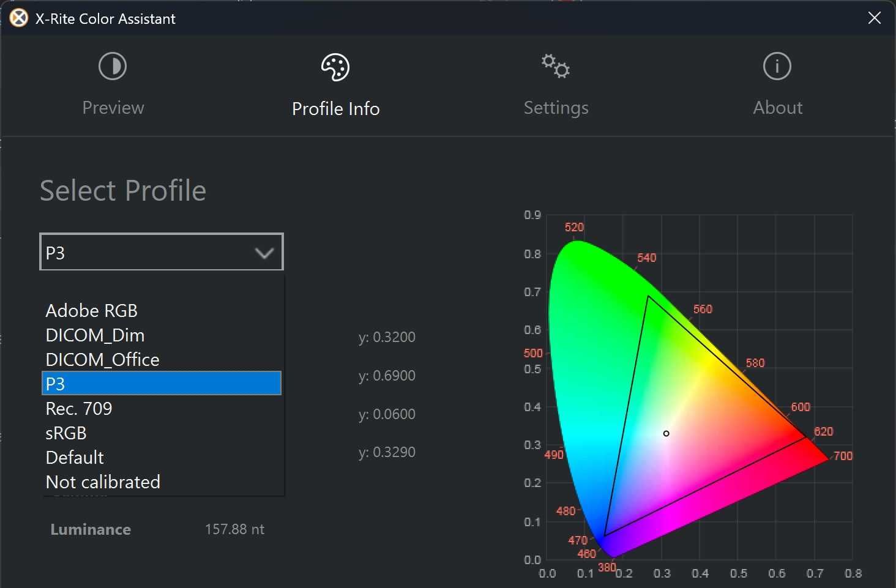This screenshot has width=896, height=588.
Task: Click the y: 0.6900 value
Action: tap(387, 376)
